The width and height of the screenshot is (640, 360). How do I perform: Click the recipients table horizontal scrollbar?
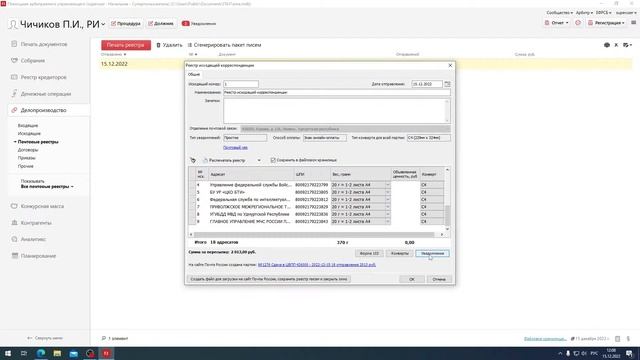coord(313,235)
